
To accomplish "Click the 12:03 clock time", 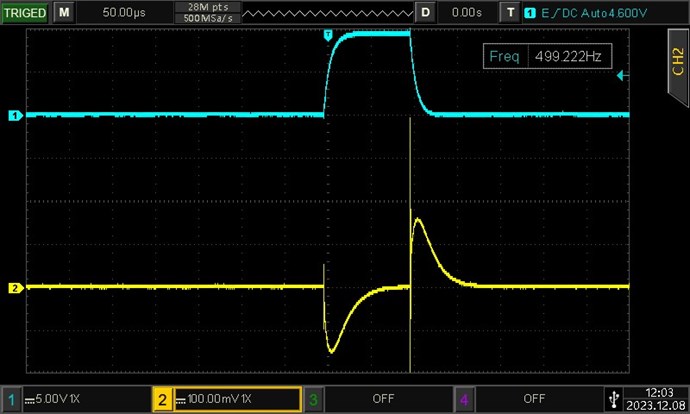I will (659, 392).
